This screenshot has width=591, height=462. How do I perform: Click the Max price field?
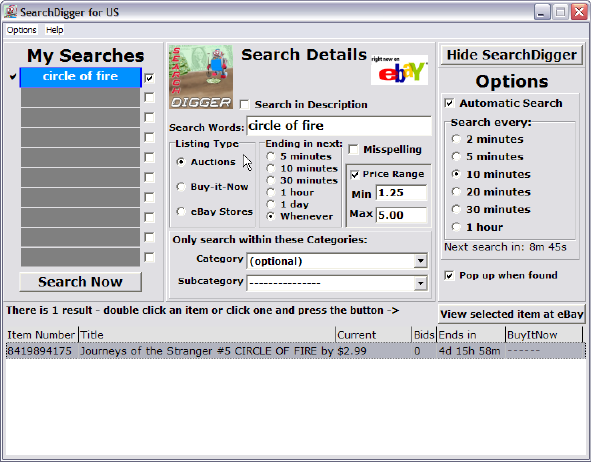tap(401, 215)
